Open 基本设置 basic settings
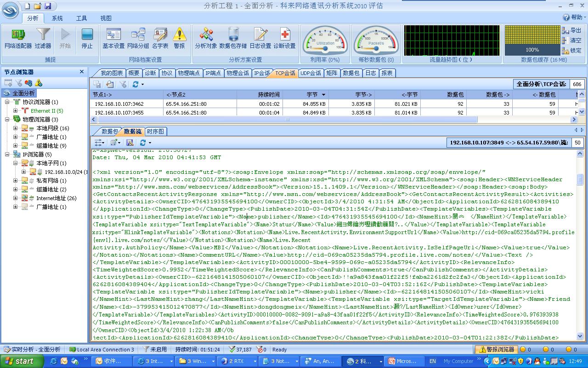 (x=113, y=38)
